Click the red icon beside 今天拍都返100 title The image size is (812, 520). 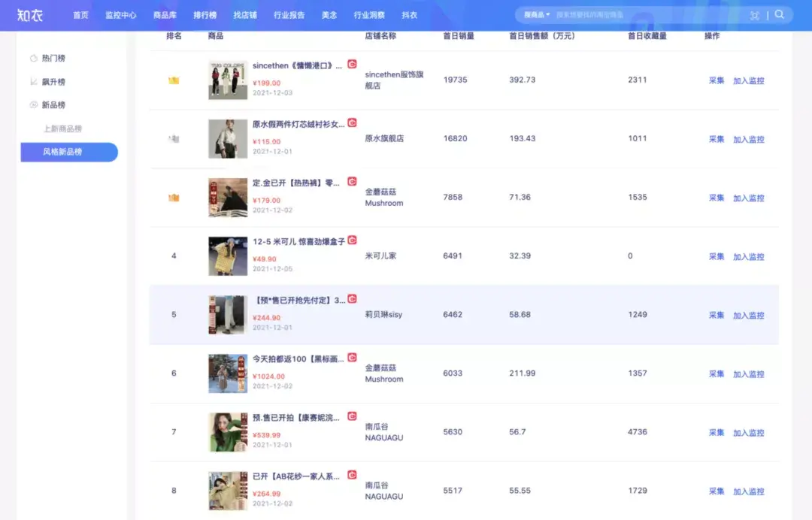tap(352, 358)
